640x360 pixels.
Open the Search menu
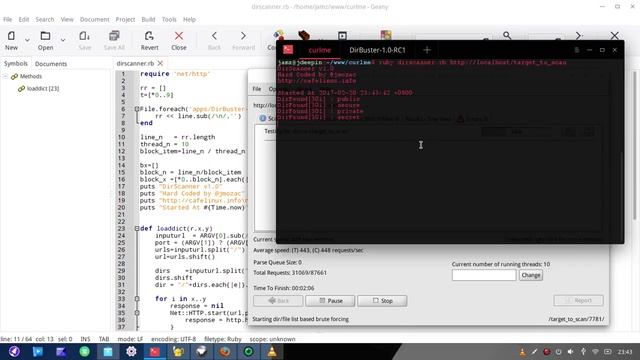tap(44, 19)
